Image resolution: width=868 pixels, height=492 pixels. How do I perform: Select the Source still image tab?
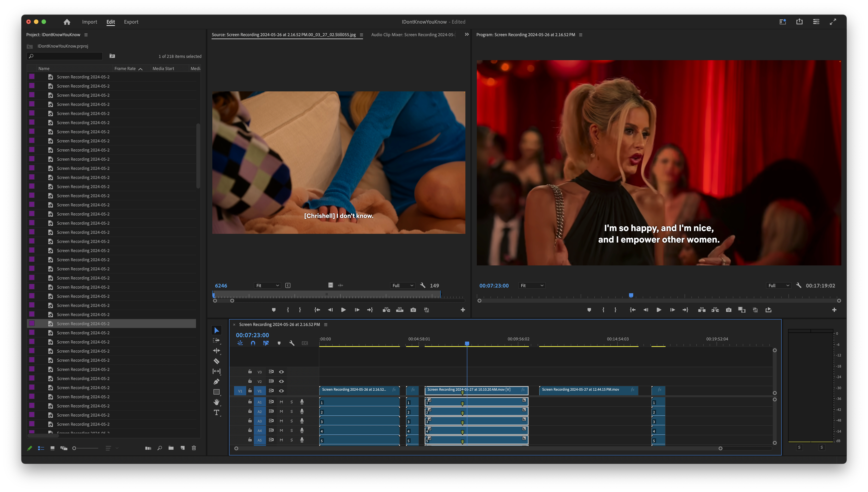284,34
